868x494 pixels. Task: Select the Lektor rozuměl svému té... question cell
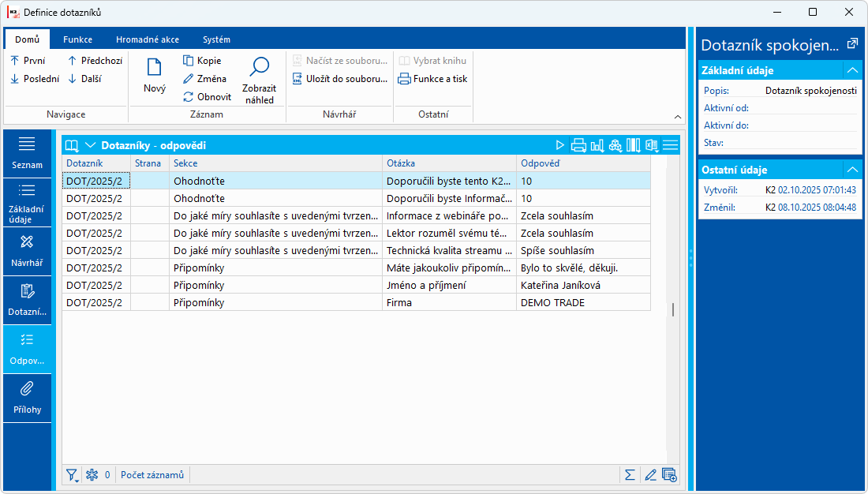(x=450, y=233)
